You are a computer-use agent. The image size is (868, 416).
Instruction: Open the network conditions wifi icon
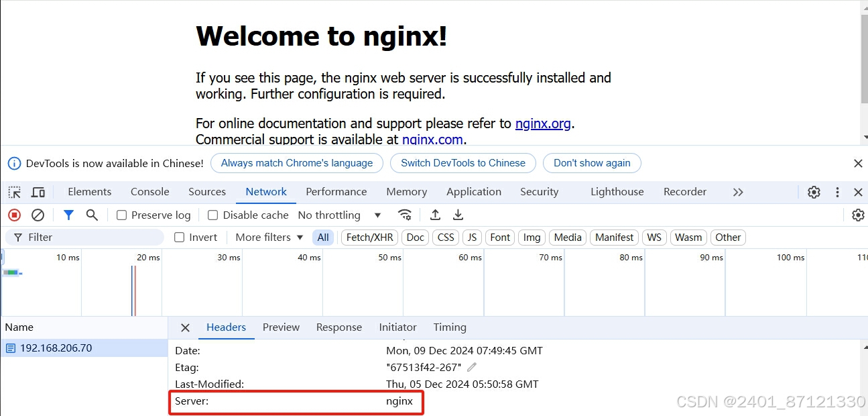click(405, 215)
